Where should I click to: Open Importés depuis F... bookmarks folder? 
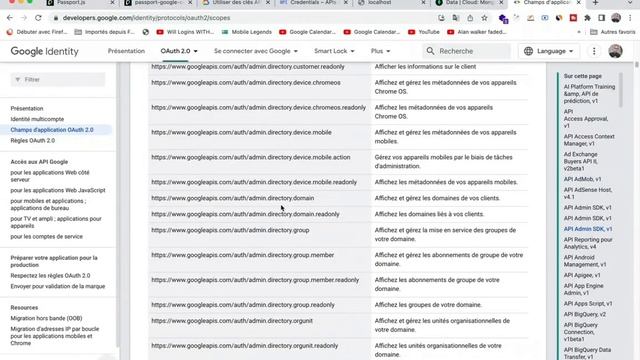(x=104, y=32)
